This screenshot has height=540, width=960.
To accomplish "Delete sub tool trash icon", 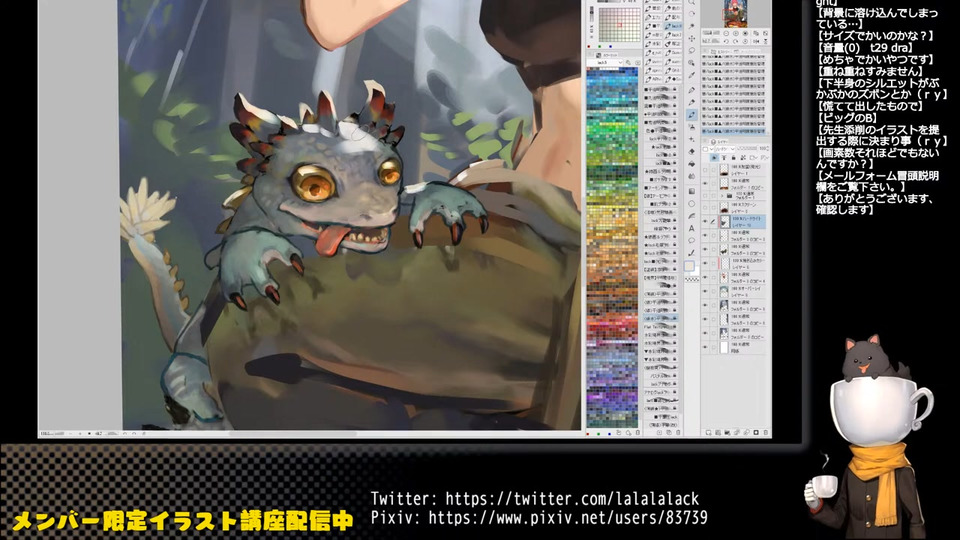I will pos(678,432).
